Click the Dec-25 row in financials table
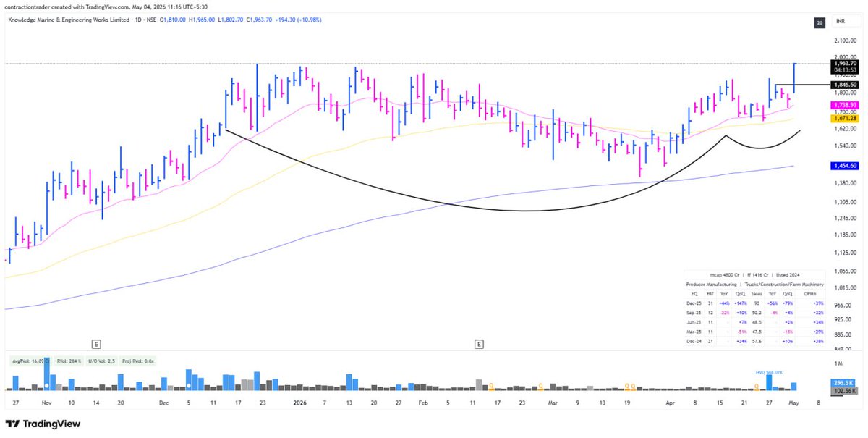 (755, 304)
